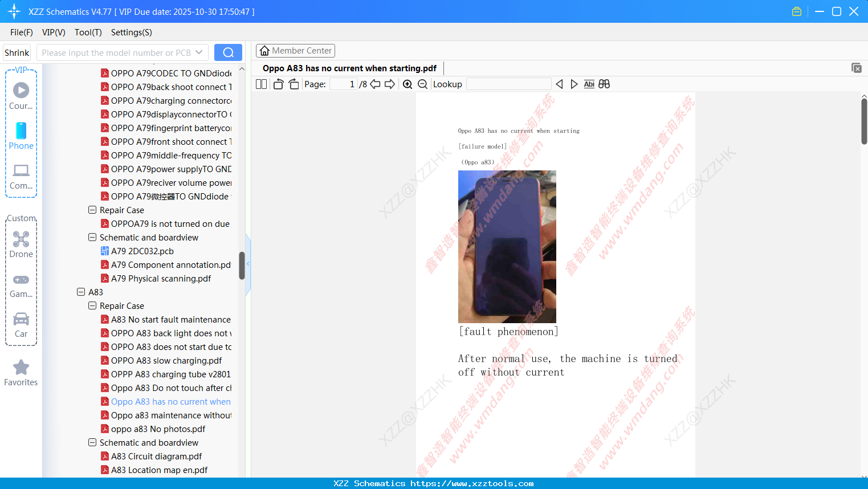Click the phone photo in PDF
The image size is (868, 489).
[507, 247]
